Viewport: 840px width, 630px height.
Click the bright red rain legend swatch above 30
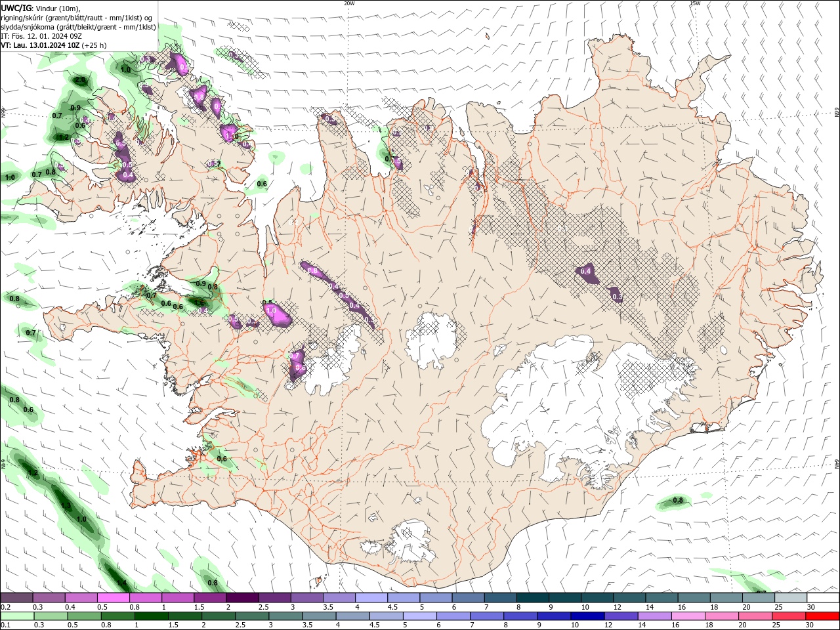pos(823,616)
